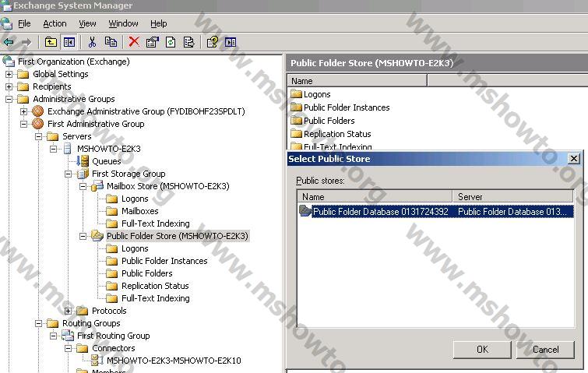Click the last toolbar icon after Help

(231, 42)
